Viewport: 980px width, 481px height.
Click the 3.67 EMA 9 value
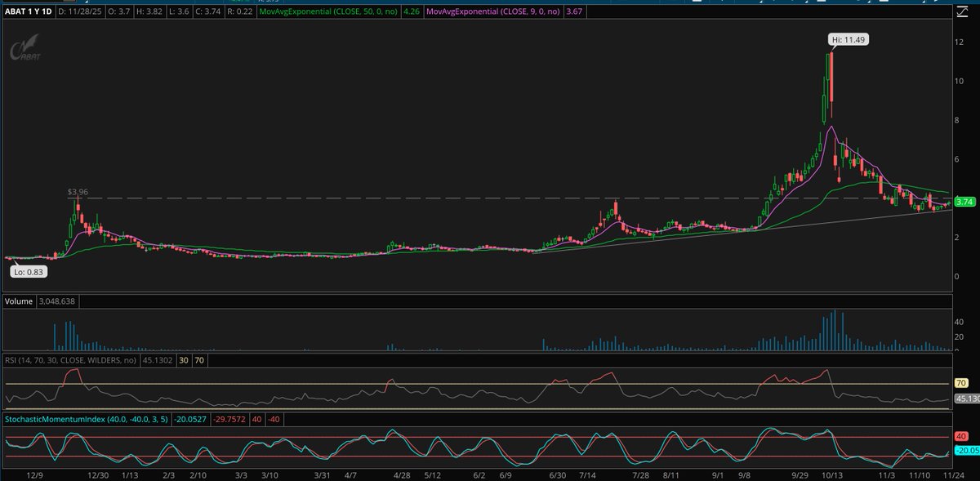point(574,12)
